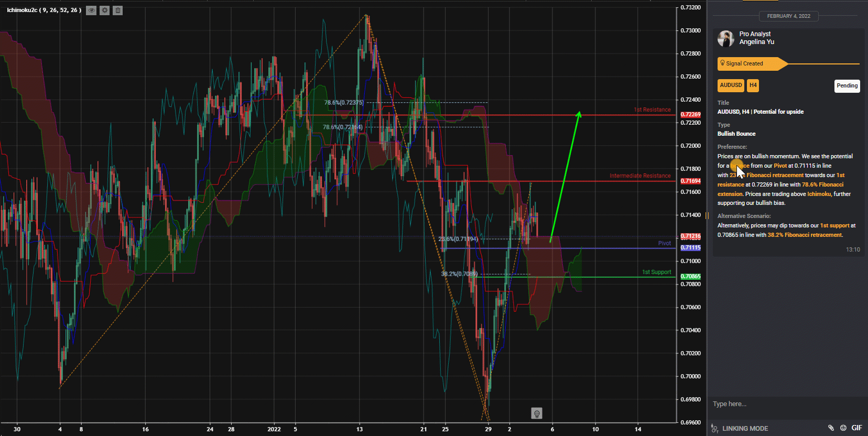
Task: Toggle LINKING MODE label
Action: point(745,429)
